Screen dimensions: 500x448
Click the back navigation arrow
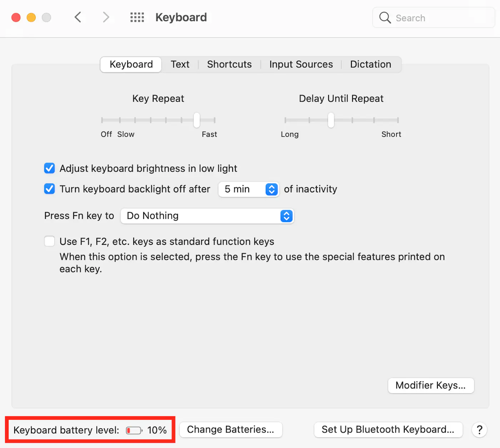(78, 17)
